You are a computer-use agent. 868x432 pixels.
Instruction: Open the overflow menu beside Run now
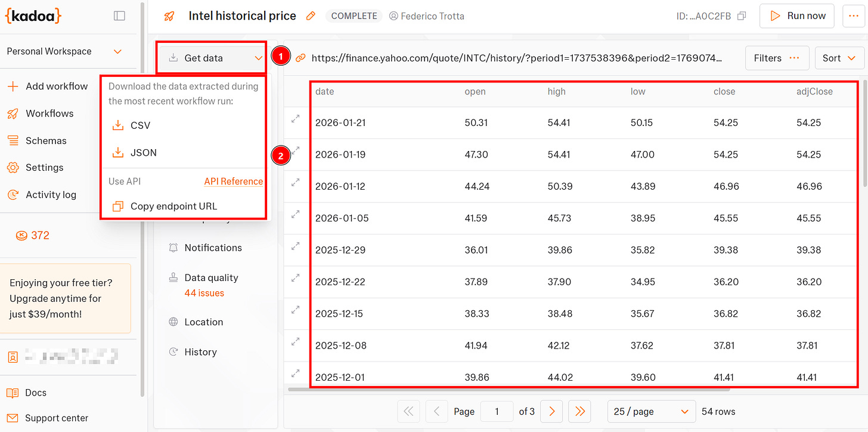click(854, 16)
